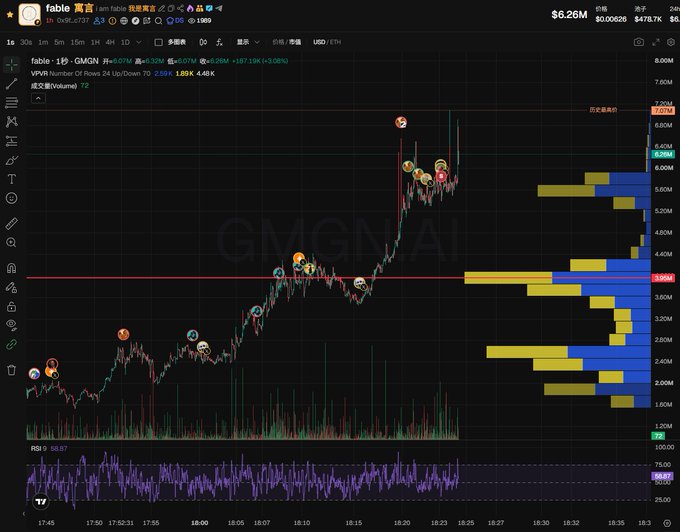Toggle lock all drawings

[12, 307]
